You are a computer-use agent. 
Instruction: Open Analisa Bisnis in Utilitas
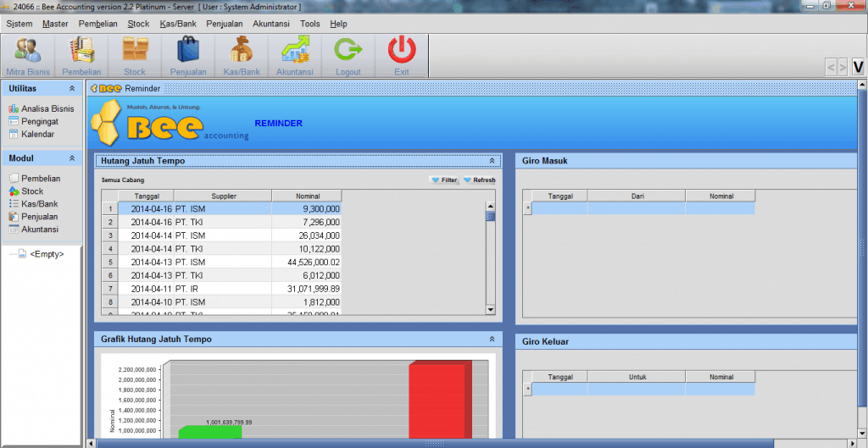[42, 109]
